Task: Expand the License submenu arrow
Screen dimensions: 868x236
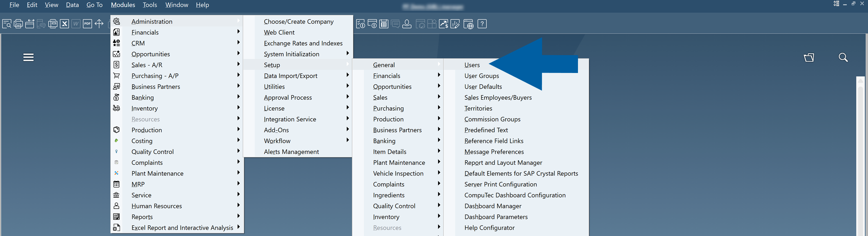Action: click(348, 108)
